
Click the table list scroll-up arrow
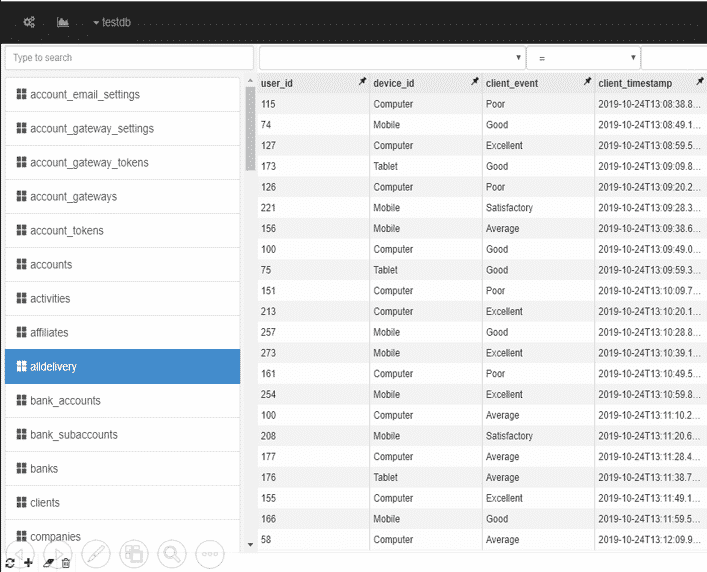point(250,81)
